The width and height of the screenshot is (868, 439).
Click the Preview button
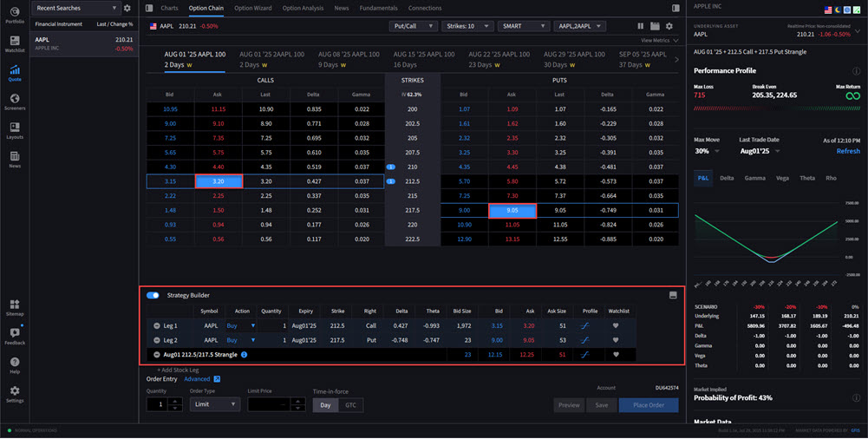[x=569, y=405]
